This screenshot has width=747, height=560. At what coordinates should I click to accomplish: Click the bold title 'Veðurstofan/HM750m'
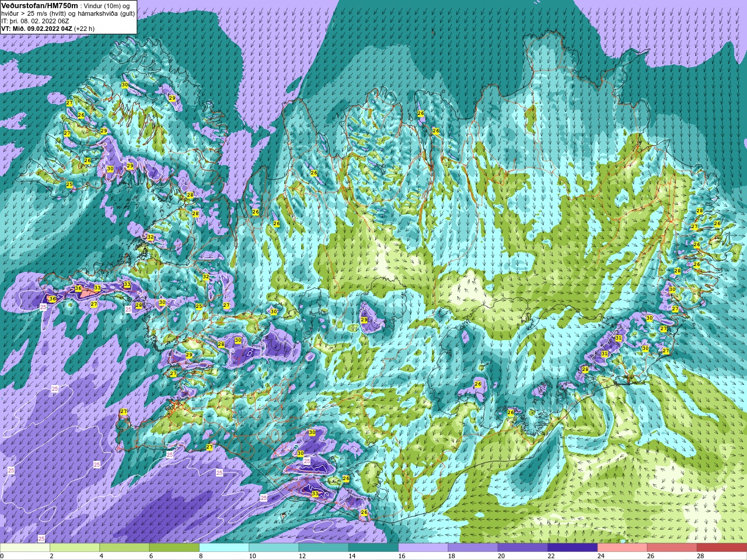click(x=40, y=5)
